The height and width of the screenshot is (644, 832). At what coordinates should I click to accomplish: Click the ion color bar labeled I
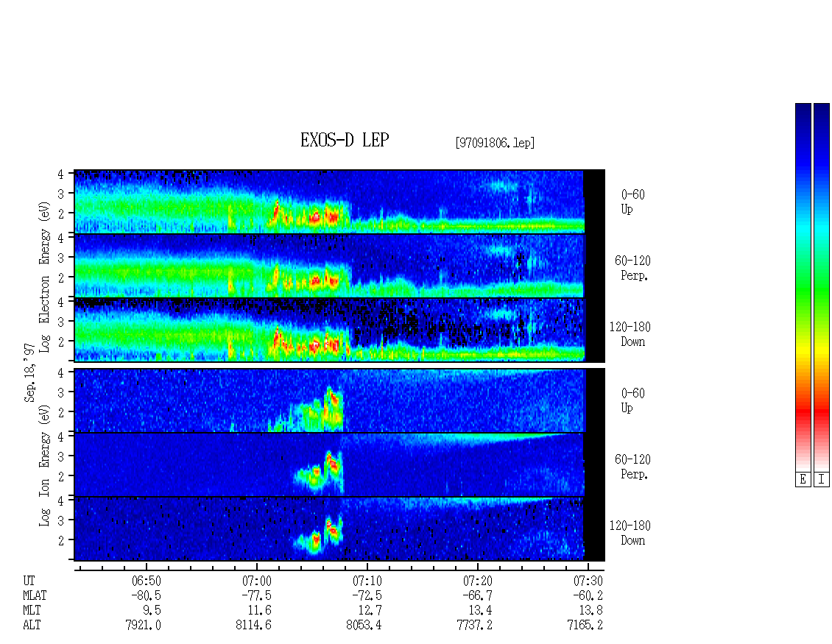(x=822, y=287)
